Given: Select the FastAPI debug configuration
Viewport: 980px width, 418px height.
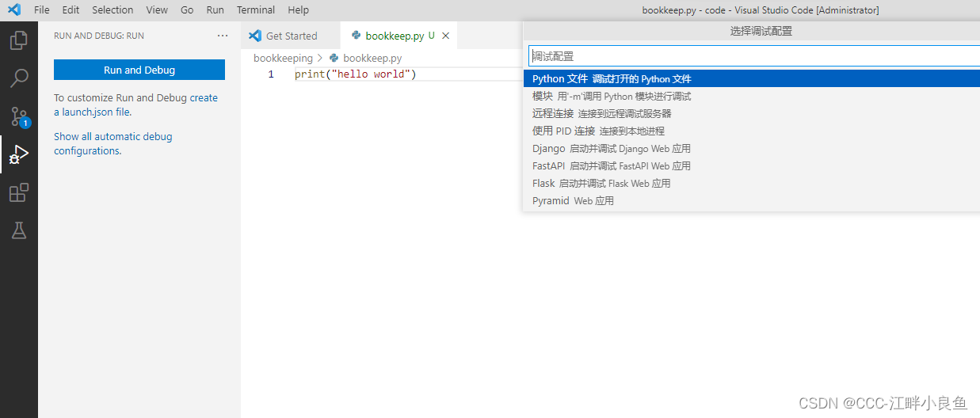Looking at the screenshot, I should tap(752, 166).
